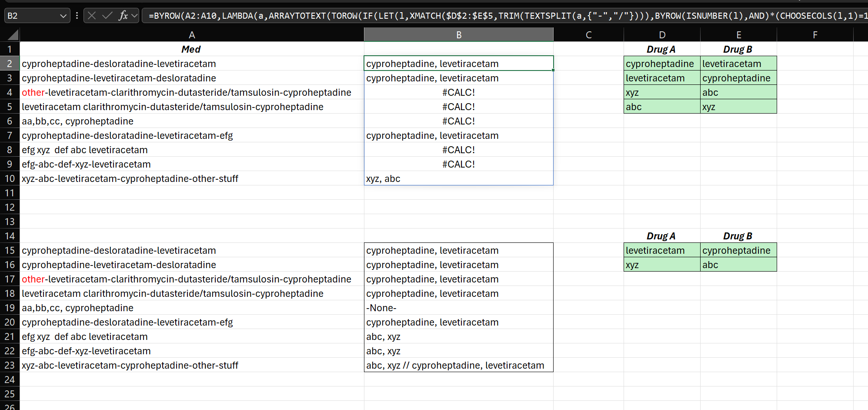
Task: Click green cell E2 'levetiracetam'
Action: [x=738, y=64]
